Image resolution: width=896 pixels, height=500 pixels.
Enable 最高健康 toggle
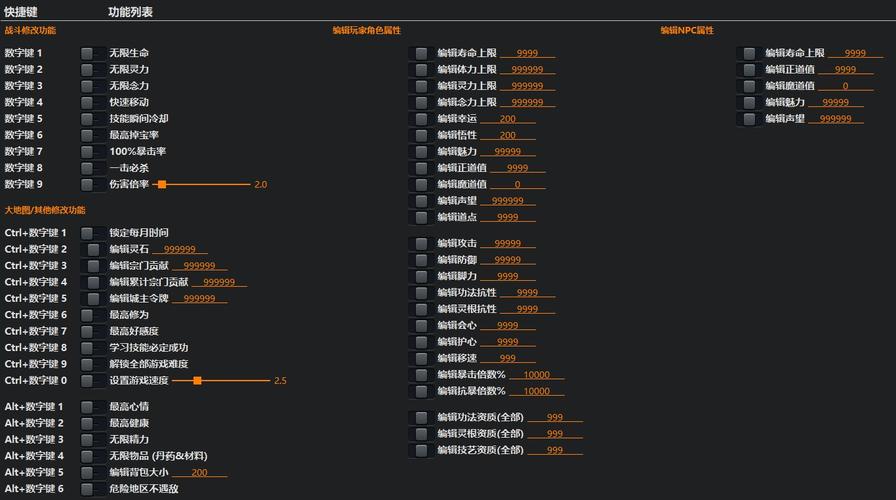coord(93,423)
